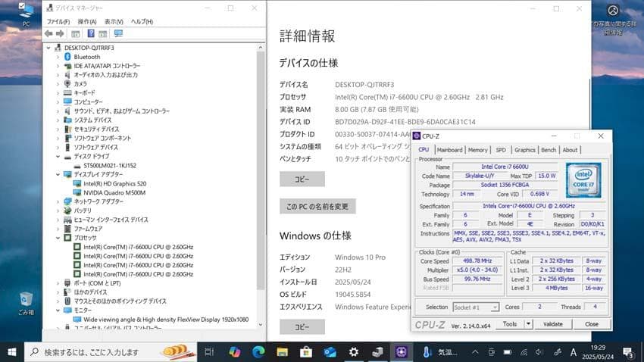The width and height of the screenshot is (644, 362).
Task: Open the Windows Start menu
Action: tap(12, 352)
